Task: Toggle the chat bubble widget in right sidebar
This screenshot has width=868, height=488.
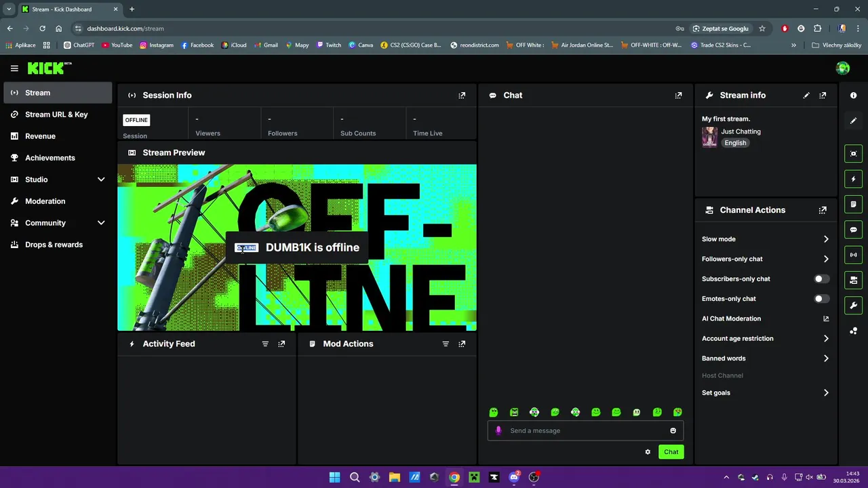Action: pos(853,230)
